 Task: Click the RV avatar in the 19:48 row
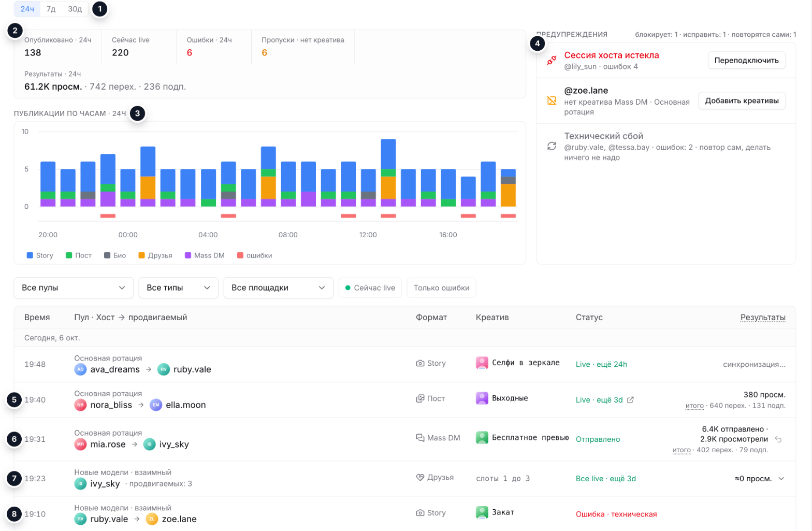click(x=164, y=369)
